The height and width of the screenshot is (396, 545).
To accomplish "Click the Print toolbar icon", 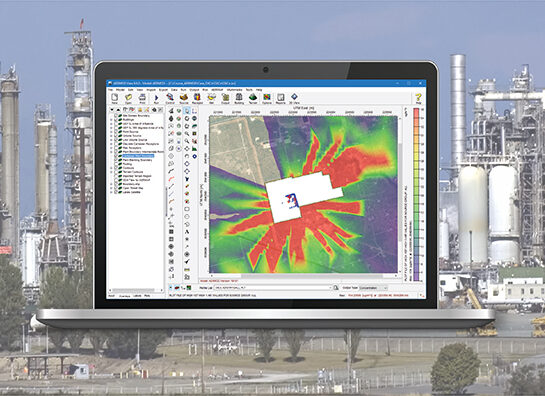I will click(x=142, y=98).
